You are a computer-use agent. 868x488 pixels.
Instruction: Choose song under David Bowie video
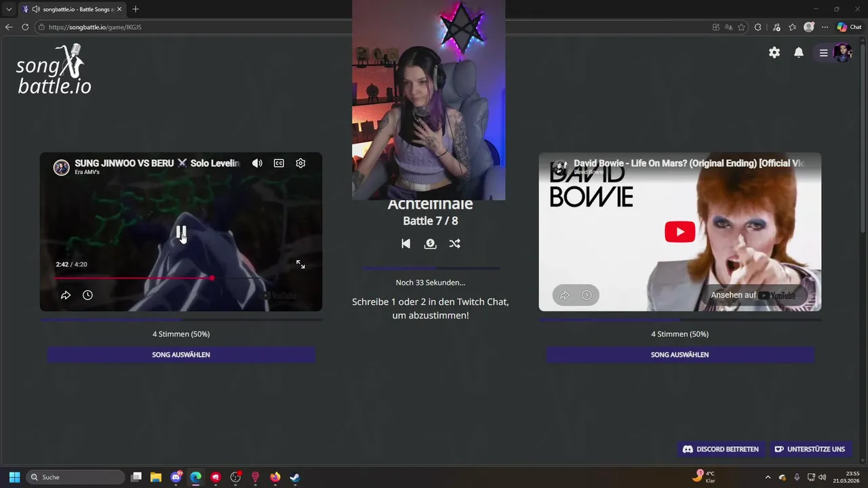(680, 354)
